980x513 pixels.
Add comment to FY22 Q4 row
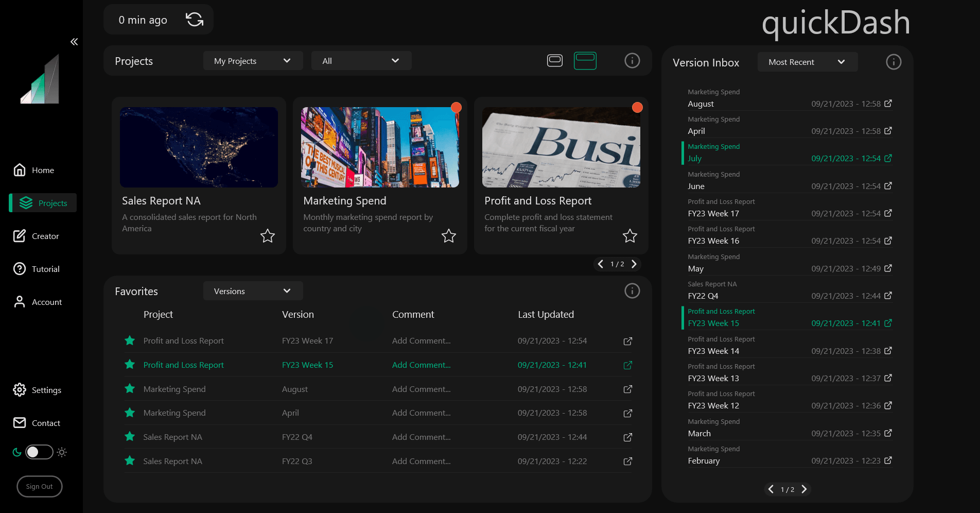[421, 437]
